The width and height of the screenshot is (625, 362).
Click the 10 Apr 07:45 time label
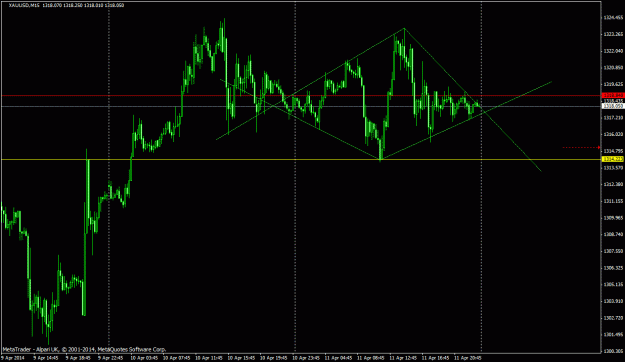coord(177,358)
